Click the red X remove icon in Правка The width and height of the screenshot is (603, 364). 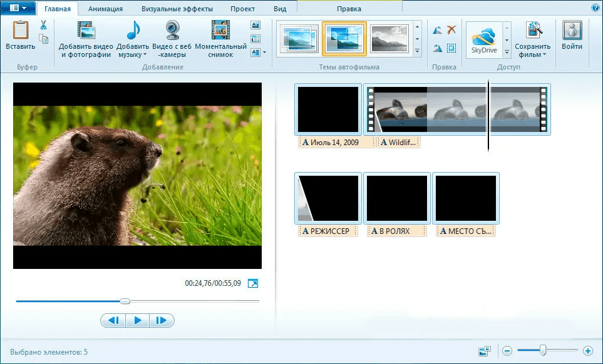point(451,30)
